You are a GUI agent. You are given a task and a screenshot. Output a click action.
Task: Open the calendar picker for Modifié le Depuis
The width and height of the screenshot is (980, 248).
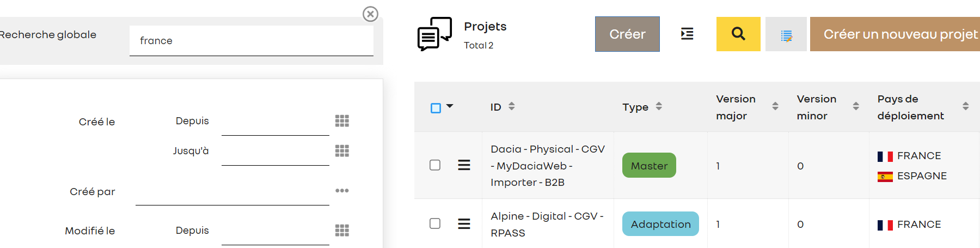coord(342,231)
